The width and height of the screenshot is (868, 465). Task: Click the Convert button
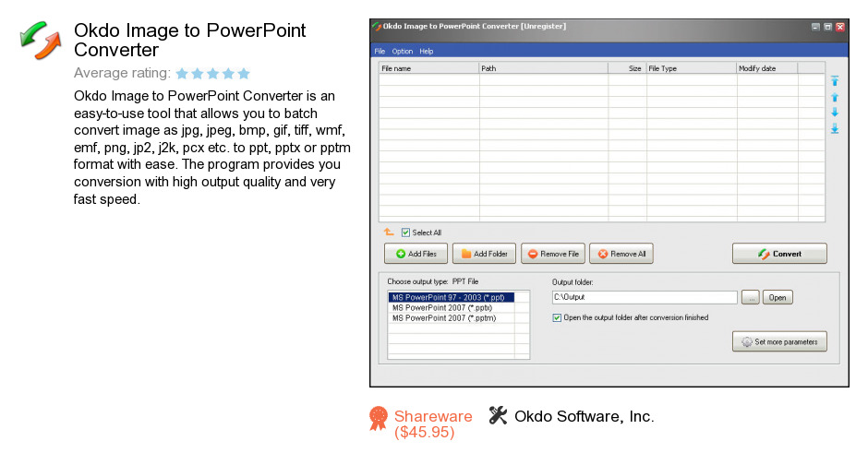[x=779, y=254]
